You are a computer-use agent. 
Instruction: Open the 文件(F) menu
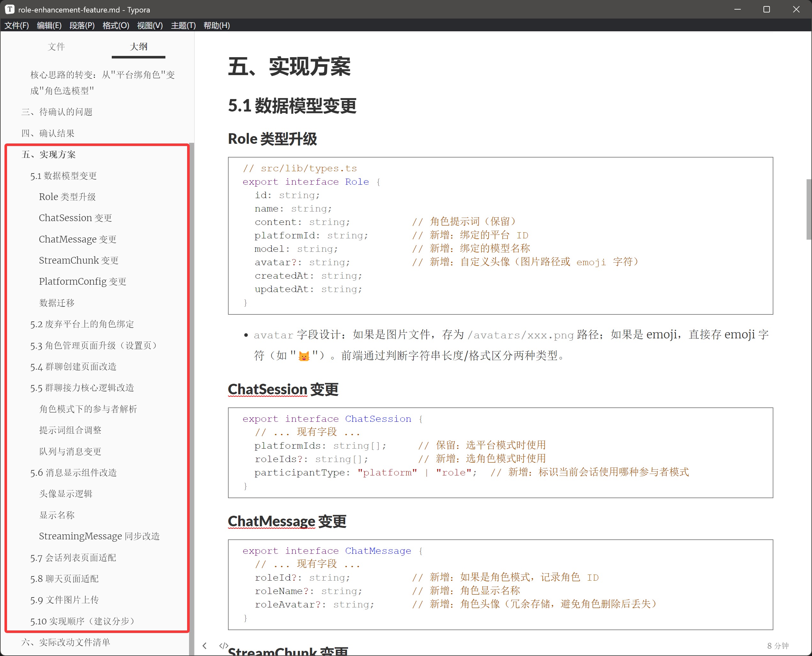point(17,25)
